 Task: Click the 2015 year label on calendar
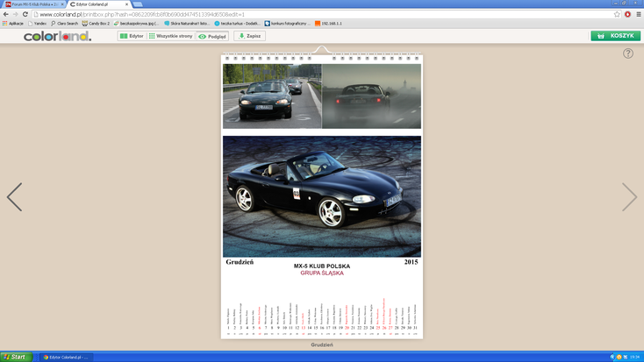pos(411,262)
